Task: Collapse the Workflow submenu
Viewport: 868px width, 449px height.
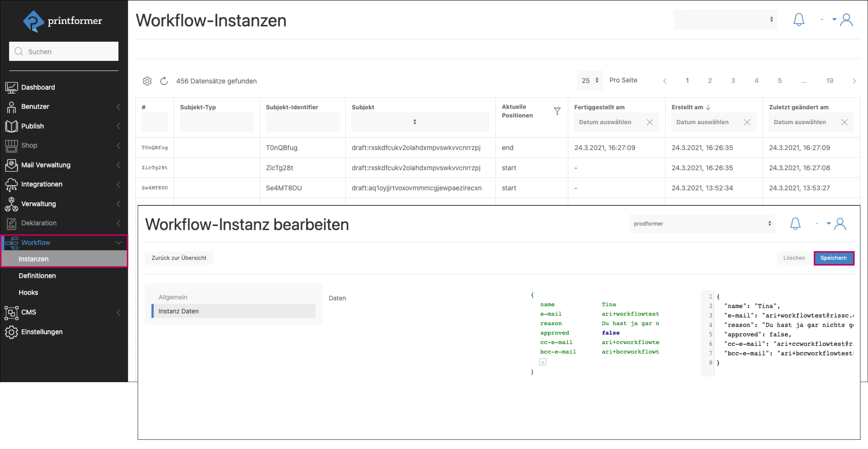Action: point(118,242)
